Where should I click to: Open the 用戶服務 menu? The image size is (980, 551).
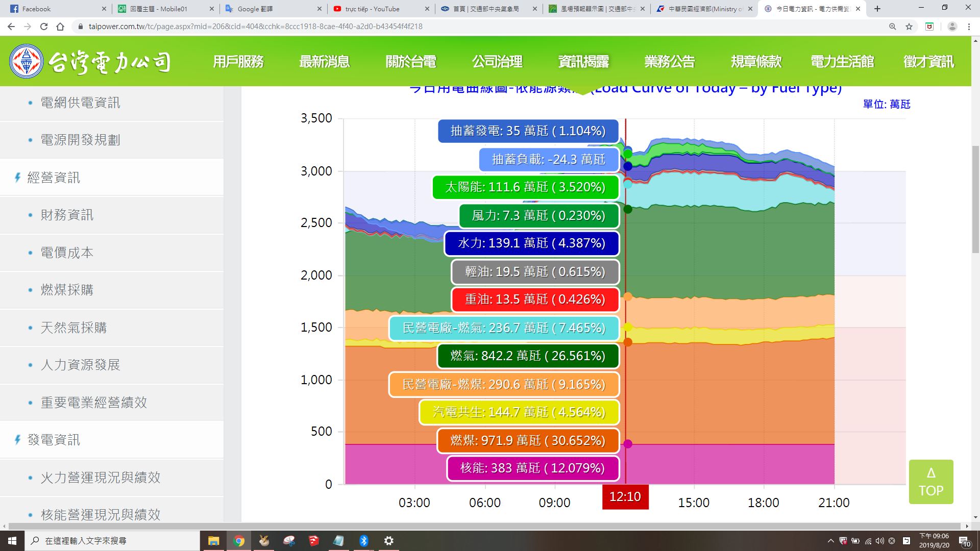(x=238, y=62)
